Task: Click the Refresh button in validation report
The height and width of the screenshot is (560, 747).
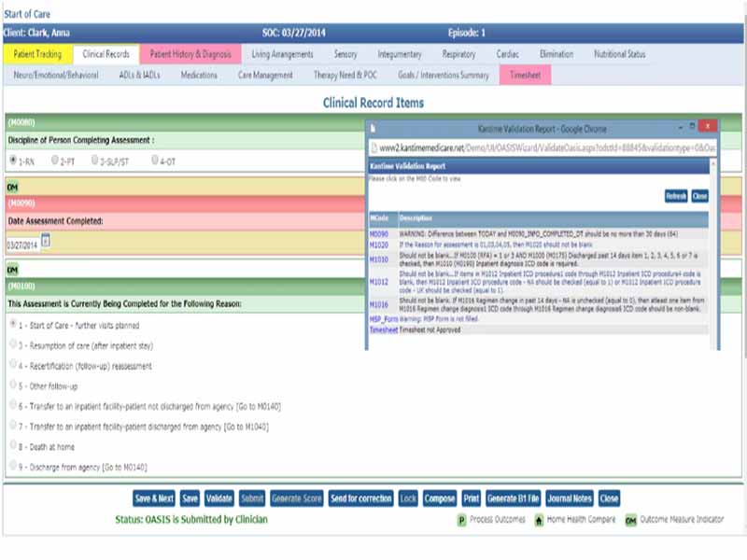Action: (676, 196)
